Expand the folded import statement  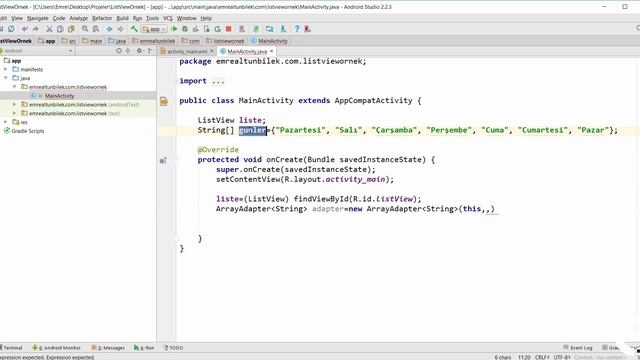(x=218, y=81)
